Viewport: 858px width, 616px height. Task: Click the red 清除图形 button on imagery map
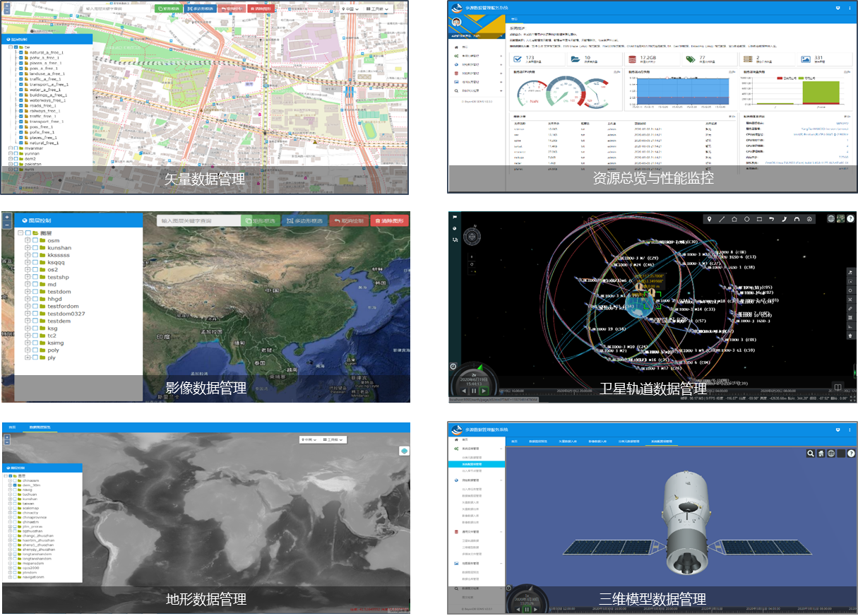point(389,221)
